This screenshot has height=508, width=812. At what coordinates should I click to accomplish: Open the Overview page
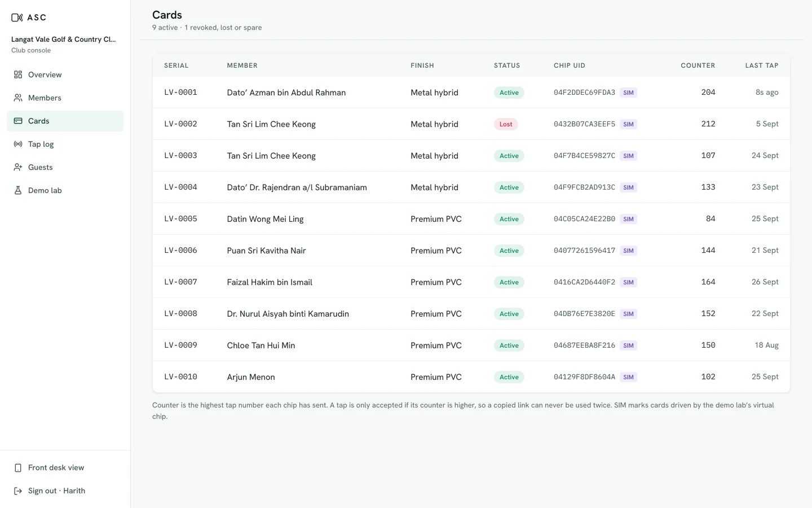point(65,75)
